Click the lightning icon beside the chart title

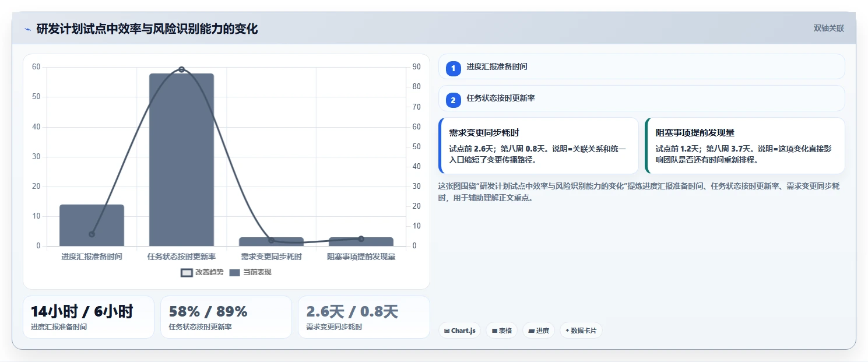[27, 29]
